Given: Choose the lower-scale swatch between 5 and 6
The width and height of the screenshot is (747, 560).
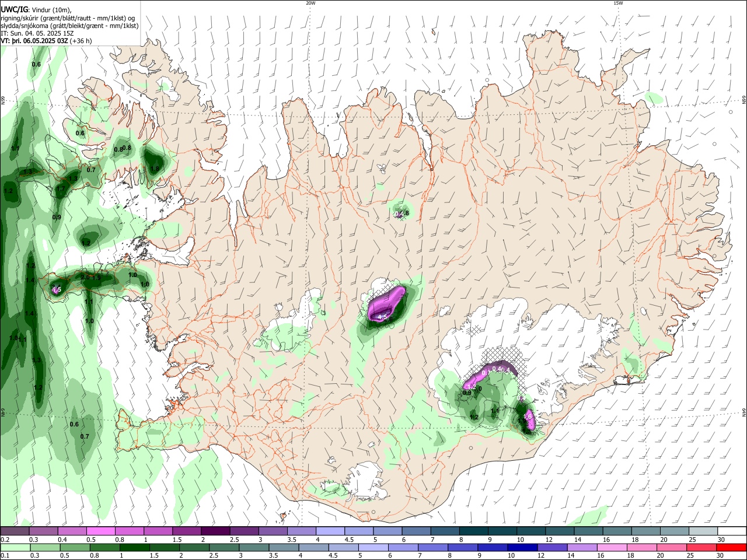Looking at the screenshot, I should pyautogui.click(x=373, y=547).
